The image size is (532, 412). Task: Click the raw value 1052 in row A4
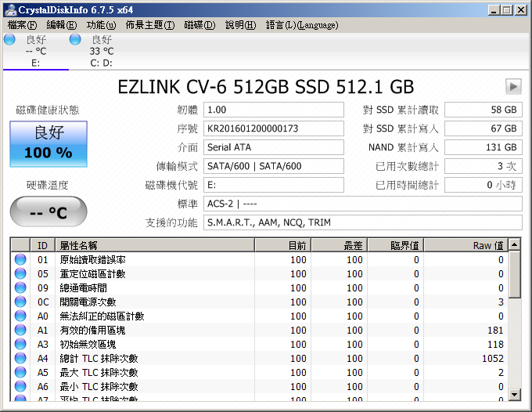point(493,358)
